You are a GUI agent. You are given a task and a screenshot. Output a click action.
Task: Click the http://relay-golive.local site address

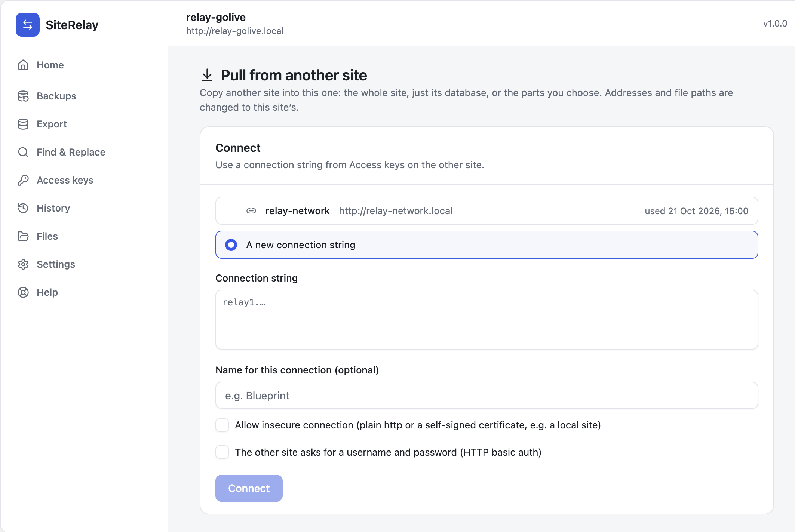pyautogui.click(x=235, y=31)
